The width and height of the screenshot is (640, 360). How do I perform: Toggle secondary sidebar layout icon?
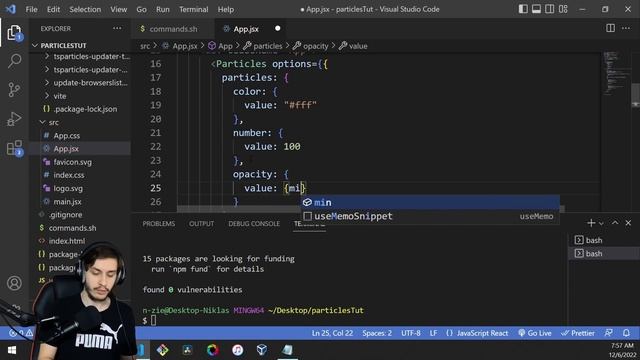click(549, 9)
